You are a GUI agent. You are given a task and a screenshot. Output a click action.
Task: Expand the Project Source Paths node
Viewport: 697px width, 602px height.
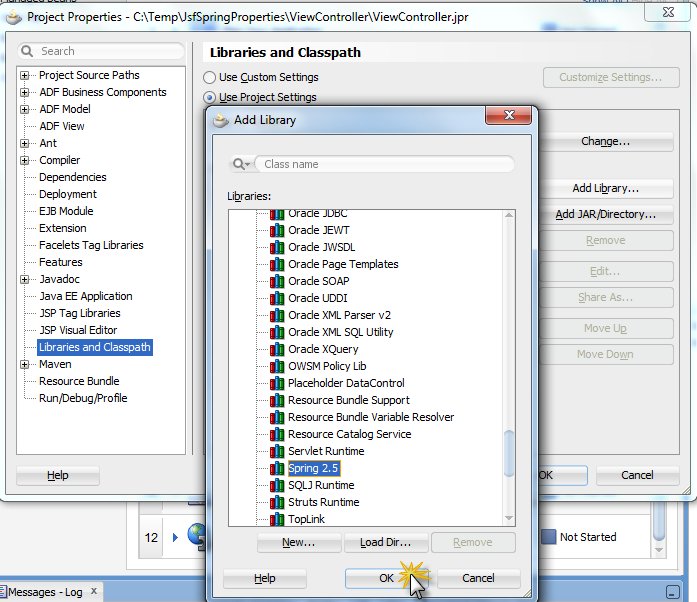tap(25, 76)
